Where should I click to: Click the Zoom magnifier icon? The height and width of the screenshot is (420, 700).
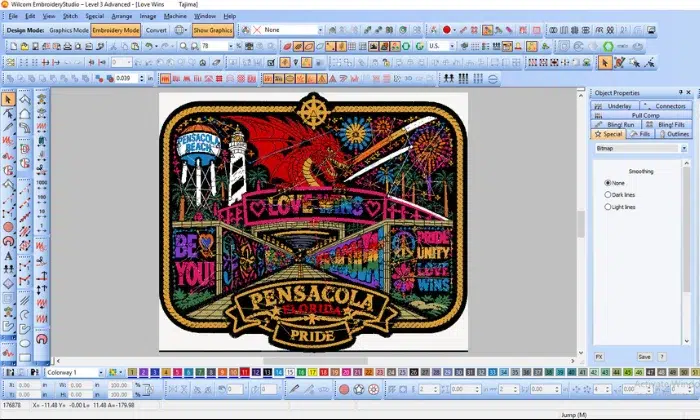point(183,46)
